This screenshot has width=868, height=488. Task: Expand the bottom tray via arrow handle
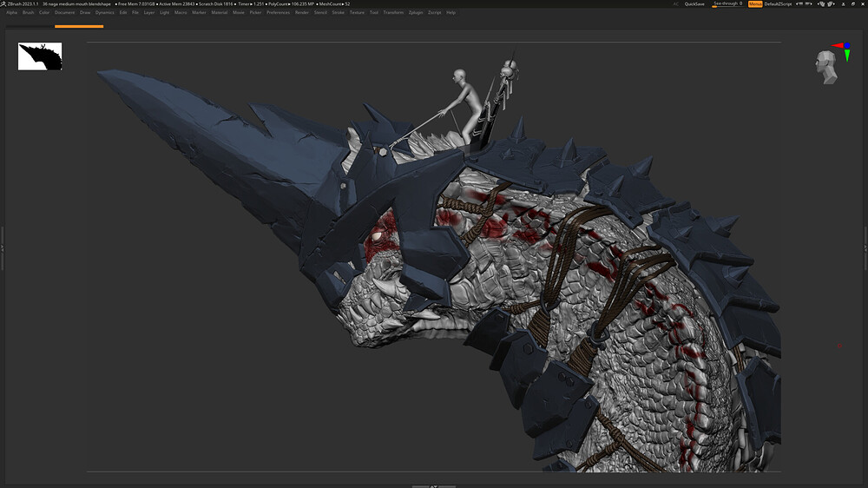coord(433,485)
